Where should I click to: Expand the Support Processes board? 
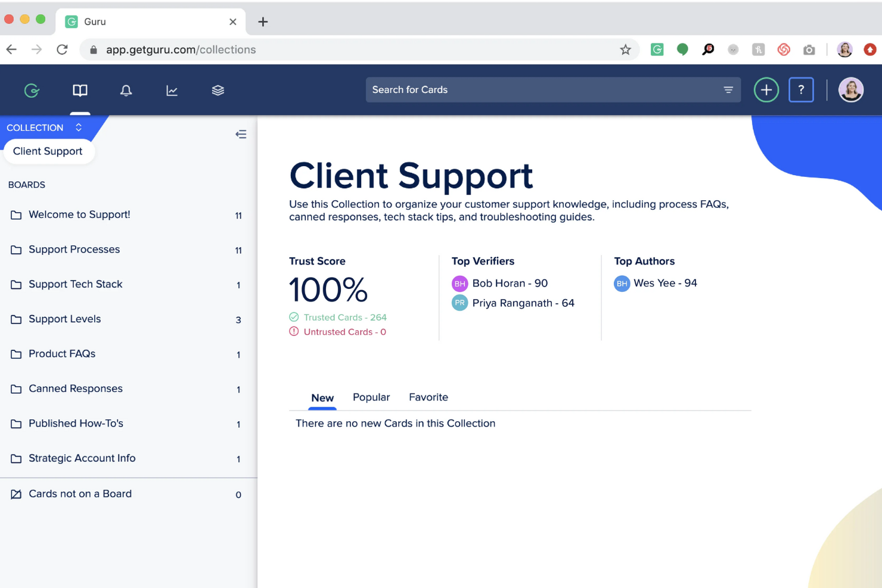[x=74, y=249]
